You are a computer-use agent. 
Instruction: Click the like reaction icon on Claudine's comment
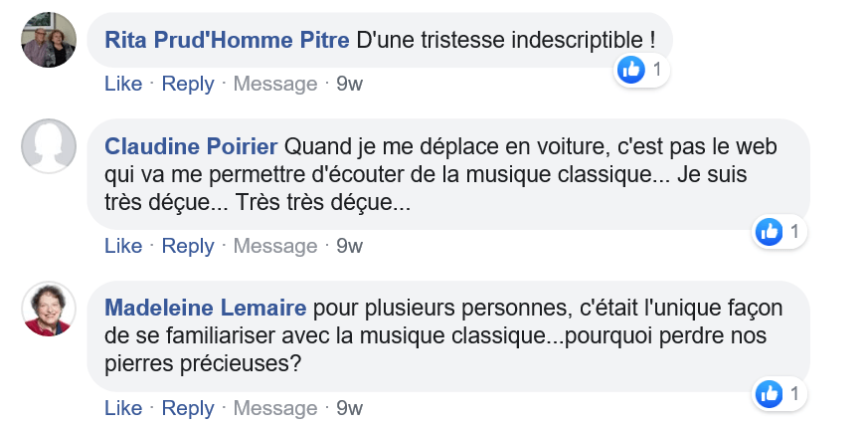point(769,232)
